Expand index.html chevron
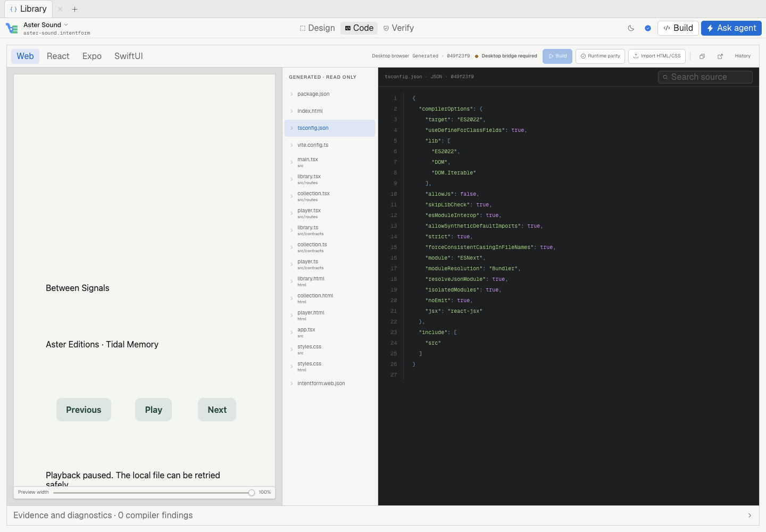 click(x=292, y=111)
